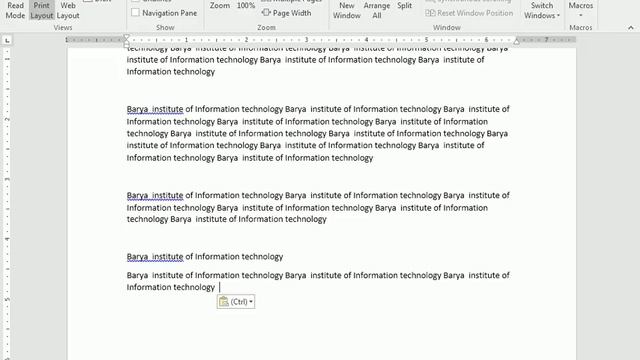Open the Switch Windows dropdown
The height and width of the screenshot is (360, 640).
[542, 10]
